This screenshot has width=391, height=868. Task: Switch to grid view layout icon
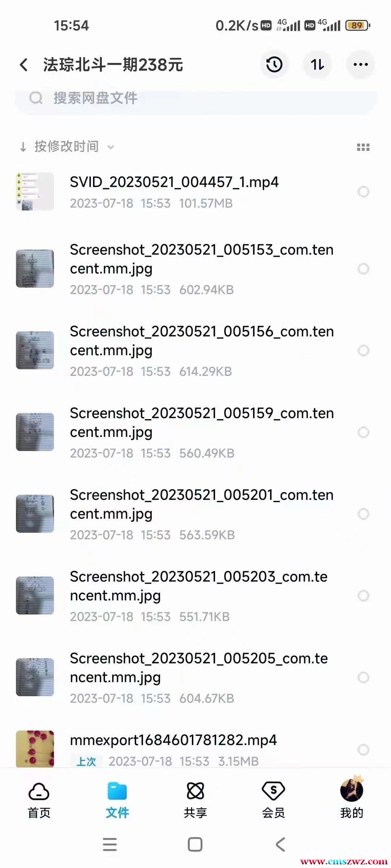pos(363,147)
